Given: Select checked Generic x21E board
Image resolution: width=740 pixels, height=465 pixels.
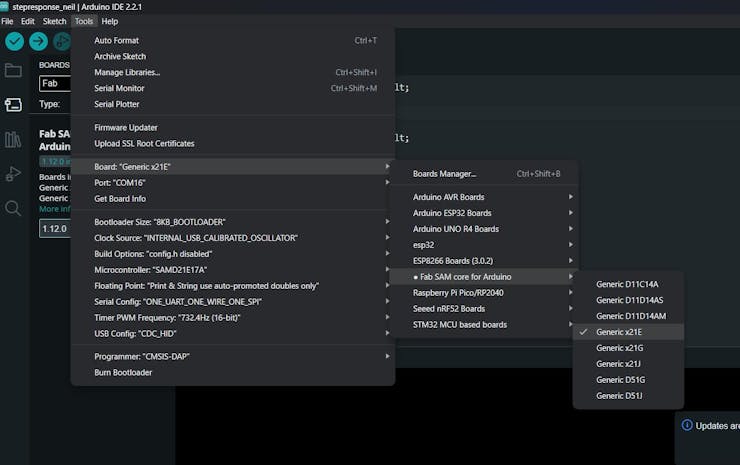Looking at the screenshot, I should [x=628, y=332].
